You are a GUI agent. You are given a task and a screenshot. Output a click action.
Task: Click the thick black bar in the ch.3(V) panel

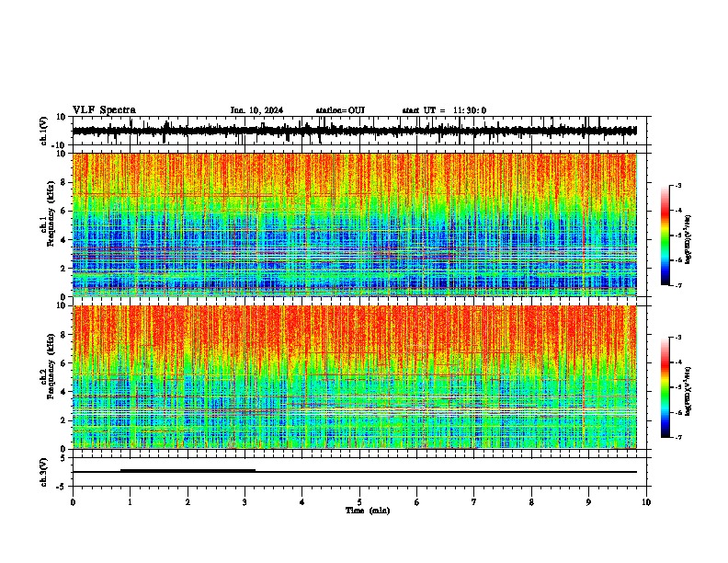tap(188, 470)
